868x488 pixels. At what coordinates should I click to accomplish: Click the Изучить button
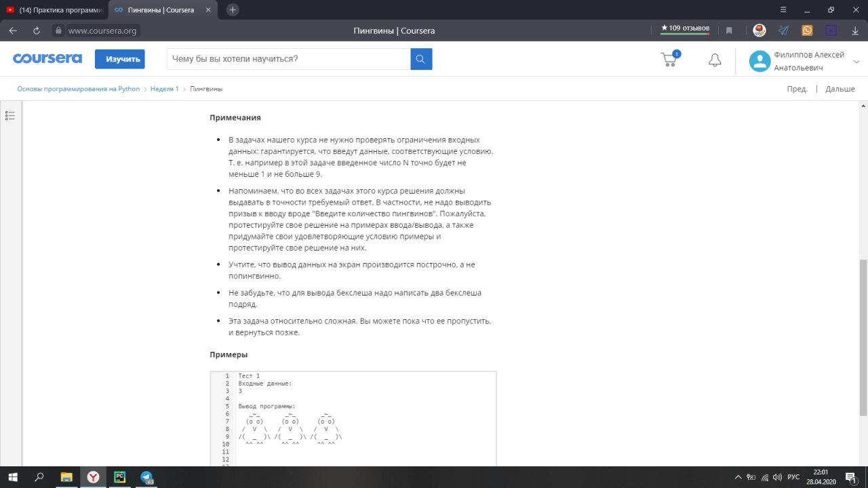tap(120, 59)
